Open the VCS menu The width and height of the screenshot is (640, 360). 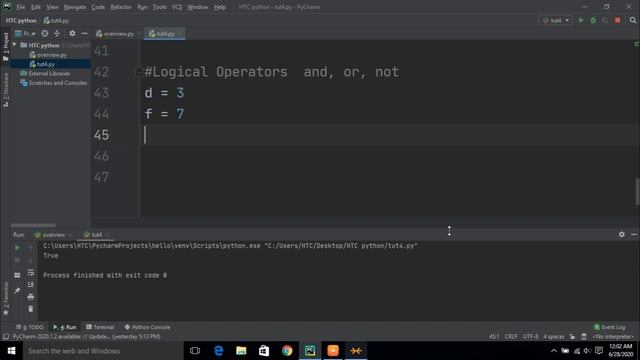tap(177, 7)
